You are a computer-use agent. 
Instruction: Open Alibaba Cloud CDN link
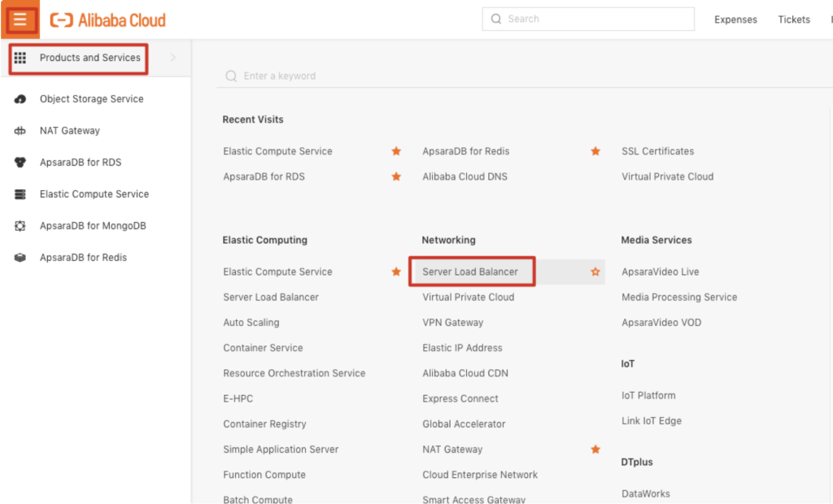pyautogui.click(x=464, y=373)
